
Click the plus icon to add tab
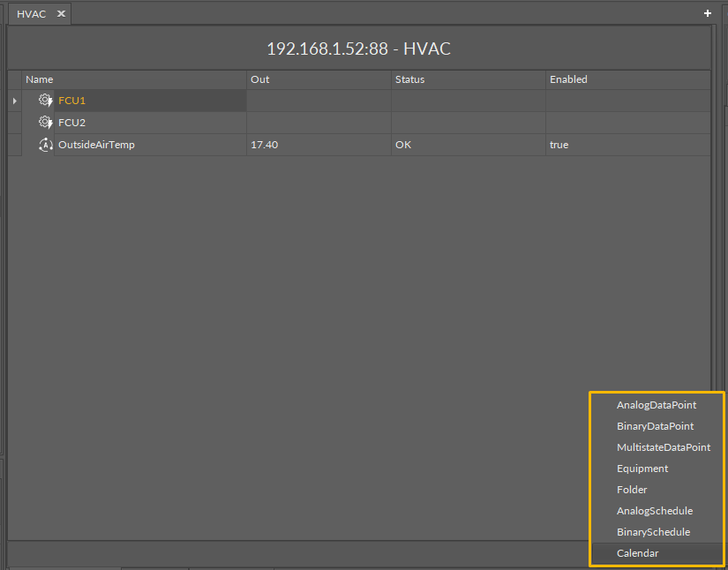click(x=707, y=13)
